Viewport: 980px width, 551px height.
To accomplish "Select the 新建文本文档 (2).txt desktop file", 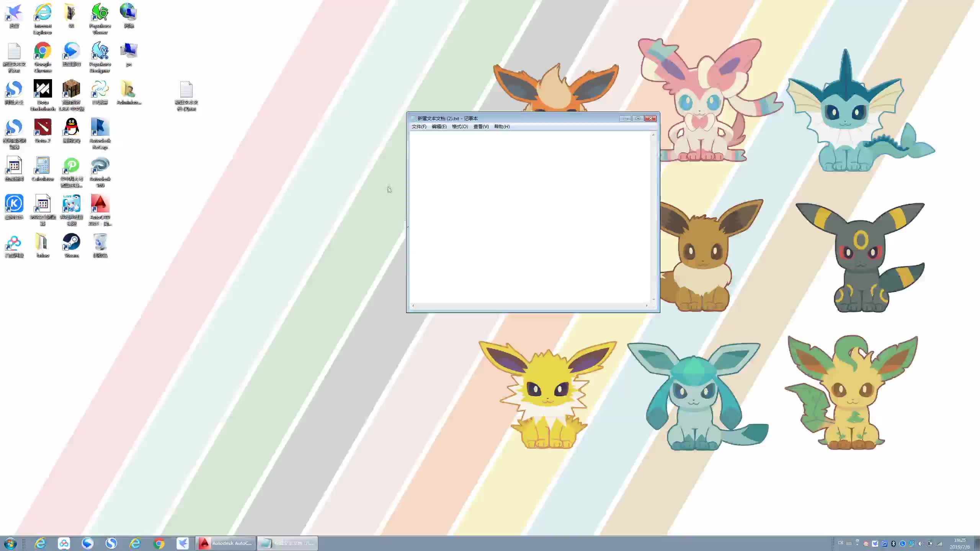I will [186, 96].
